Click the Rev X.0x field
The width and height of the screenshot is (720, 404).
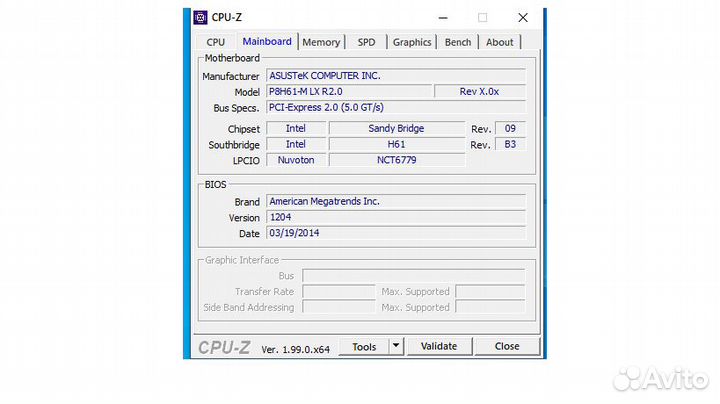pos(479,91)
